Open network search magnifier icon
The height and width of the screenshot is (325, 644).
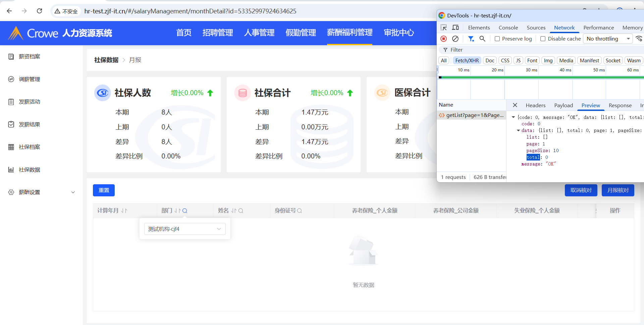[482, 39]
